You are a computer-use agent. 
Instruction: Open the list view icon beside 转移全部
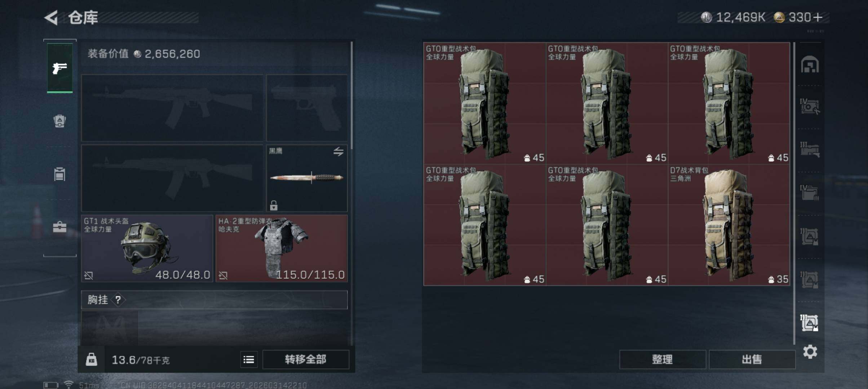[249, 359]
